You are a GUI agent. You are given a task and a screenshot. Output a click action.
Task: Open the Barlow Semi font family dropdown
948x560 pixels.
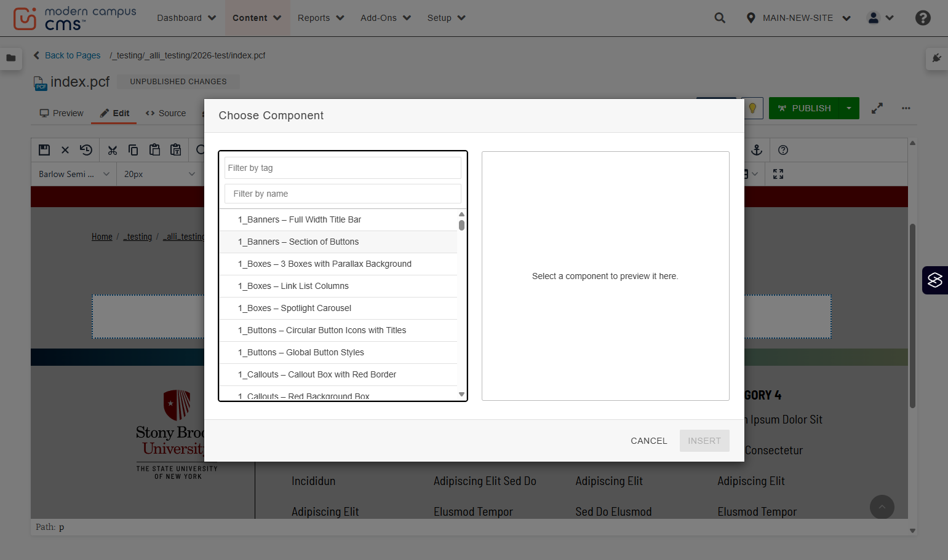[x=74, y=174]
